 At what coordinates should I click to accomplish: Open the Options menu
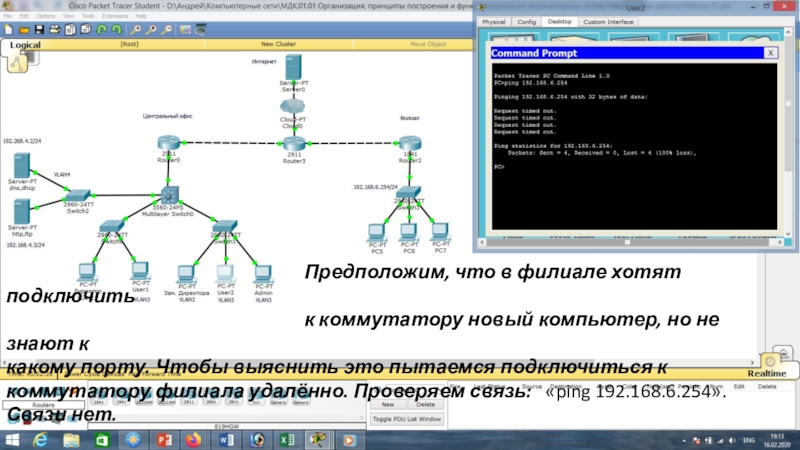pyautogui.click(x=45, y=16)
